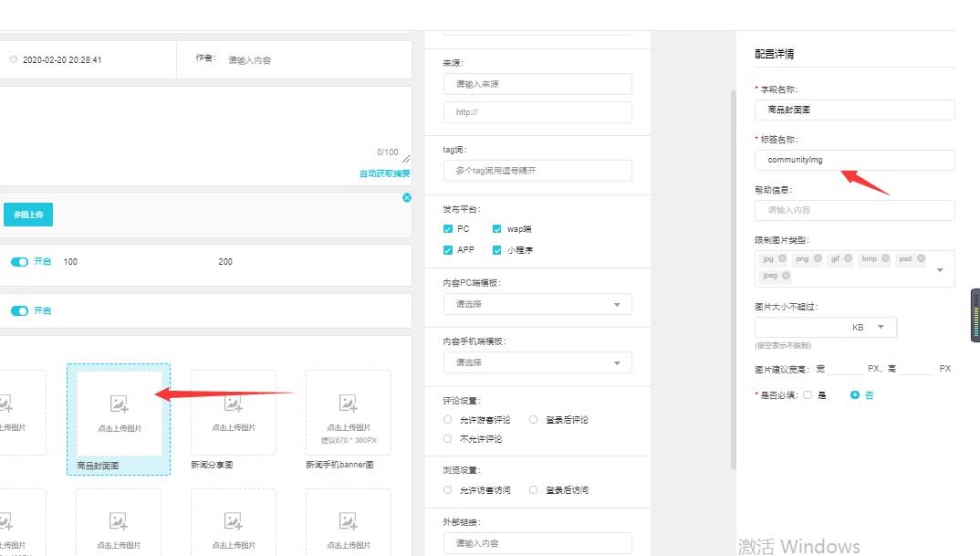980x556 pixels.
Task: Click the (留空表示不限制) hint text
Action: [783, 345]
